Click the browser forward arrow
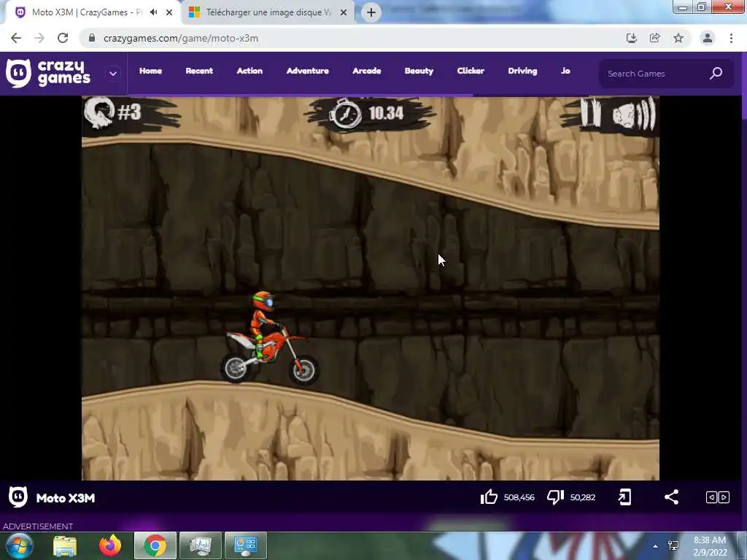This screenshot has height=560, width=747. 39,38
